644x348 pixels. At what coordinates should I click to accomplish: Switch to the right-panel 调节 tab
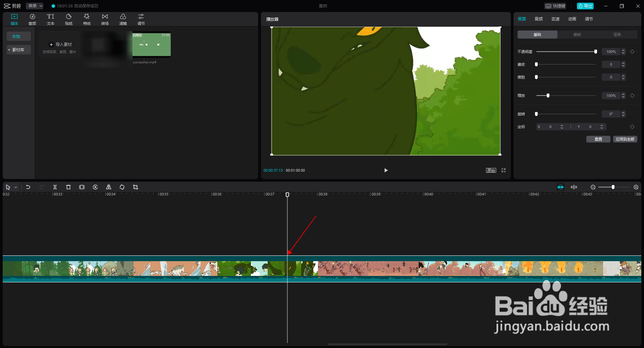pyautogui.click(x=589, y=19)
